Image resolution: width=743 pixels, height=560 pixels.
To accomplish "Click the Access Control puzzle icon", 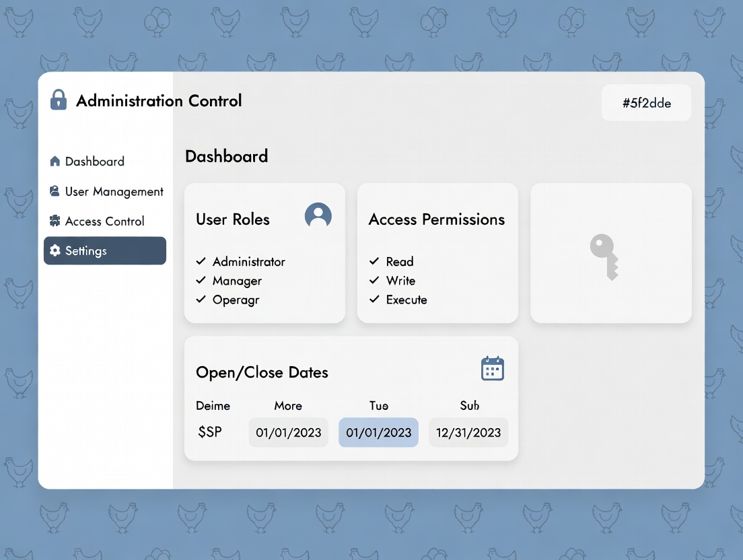I will [x=55, y=221].
